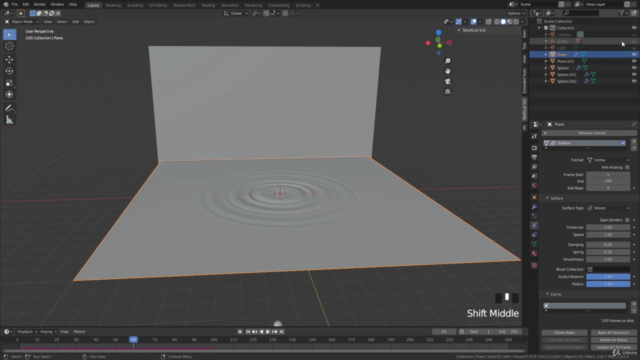Open the Playback dropdown in timeline
The height and width of the screenshot is (360, 640).
tap(27, 332)
